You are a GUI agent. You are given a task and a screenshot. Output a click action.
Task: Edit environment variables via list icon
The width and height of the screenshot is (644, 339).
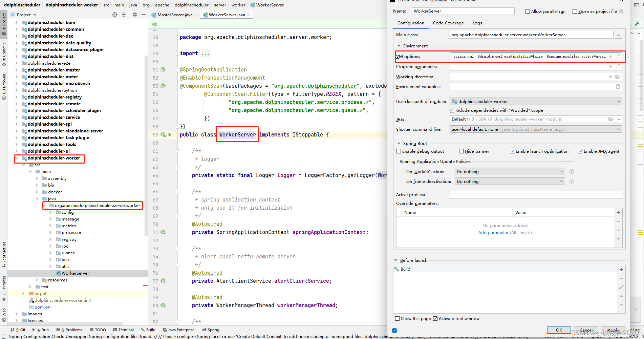[x=618, y=86]
